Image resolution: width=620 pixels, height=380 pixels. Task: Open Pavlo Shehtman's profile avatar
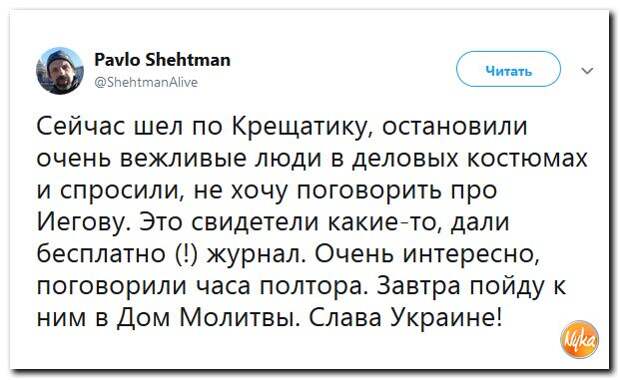click(60, 71)
